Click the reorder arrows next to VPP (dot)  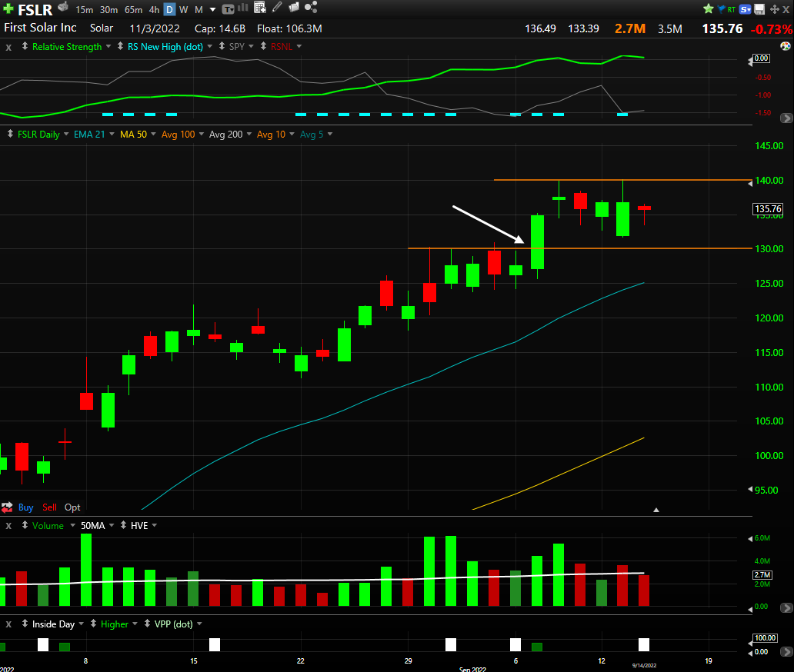tap(147, 624)
